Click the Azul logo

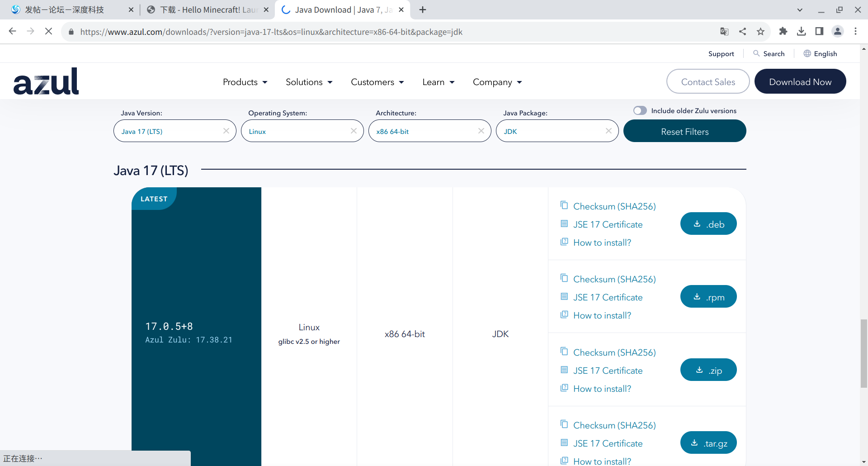pos(46,82)
